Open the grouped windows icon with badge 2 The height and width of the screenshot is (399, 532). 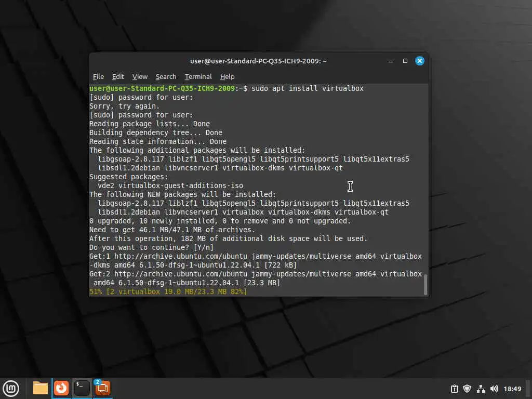[x=102, y=388]
